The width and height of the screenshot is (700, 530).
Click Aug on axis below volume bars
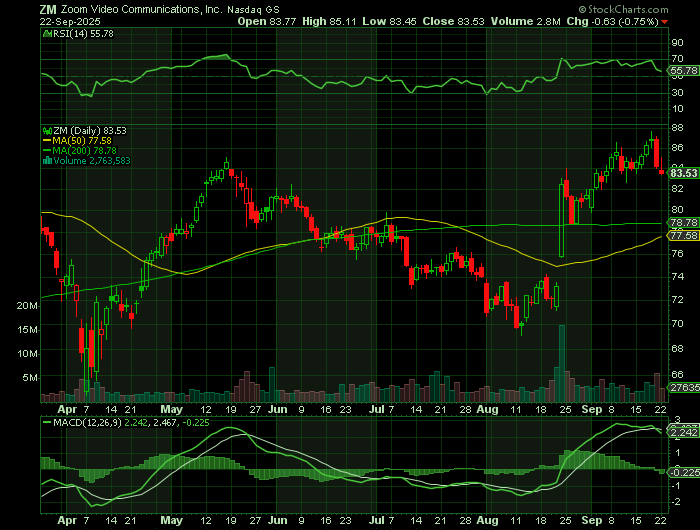point(488,409)
